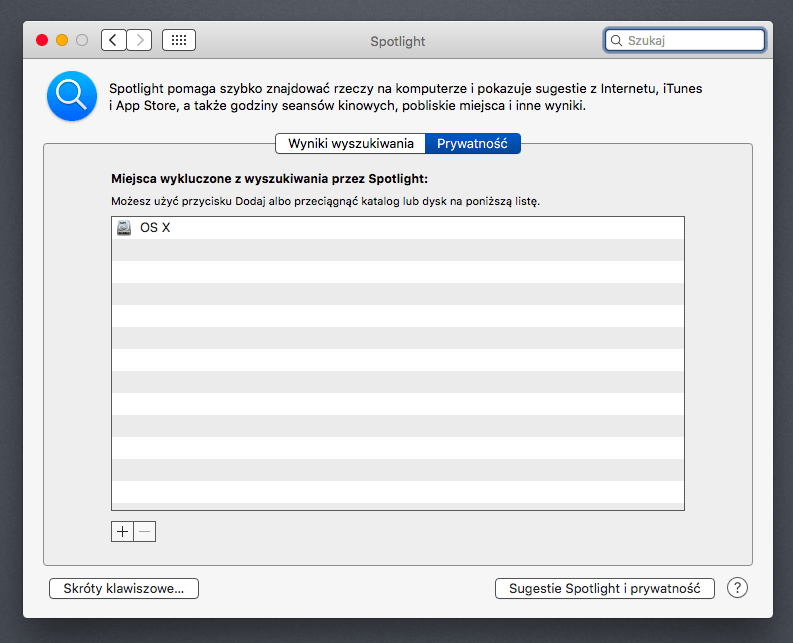Click the blue Spotlight magnifier icon

click(x=72, y=96)
